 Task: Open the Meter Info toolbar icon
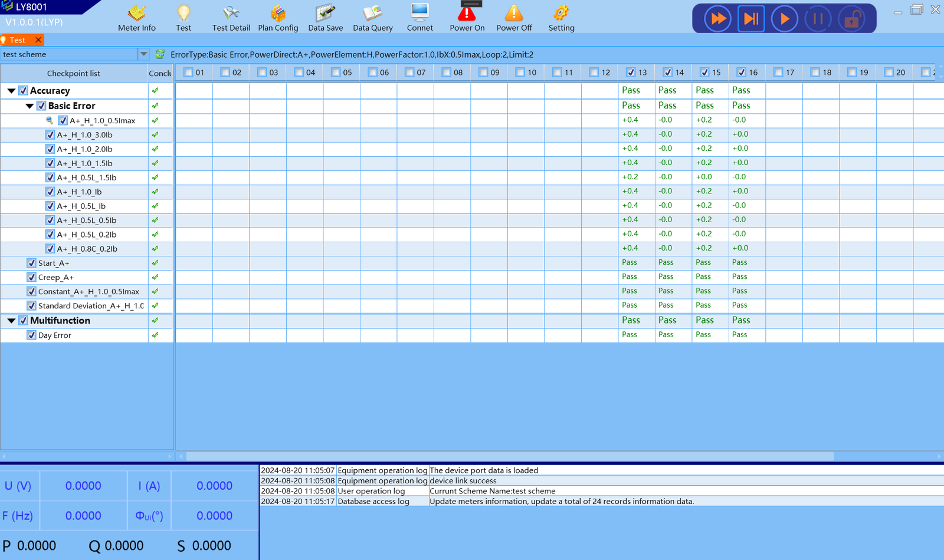[x=137, y=18]
